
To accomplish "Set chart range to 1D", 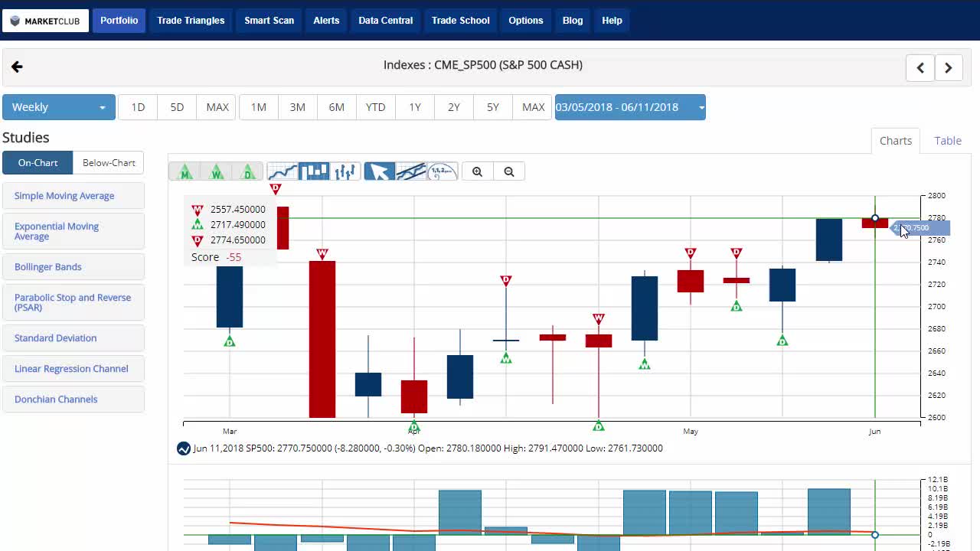I will pos(138,107).
